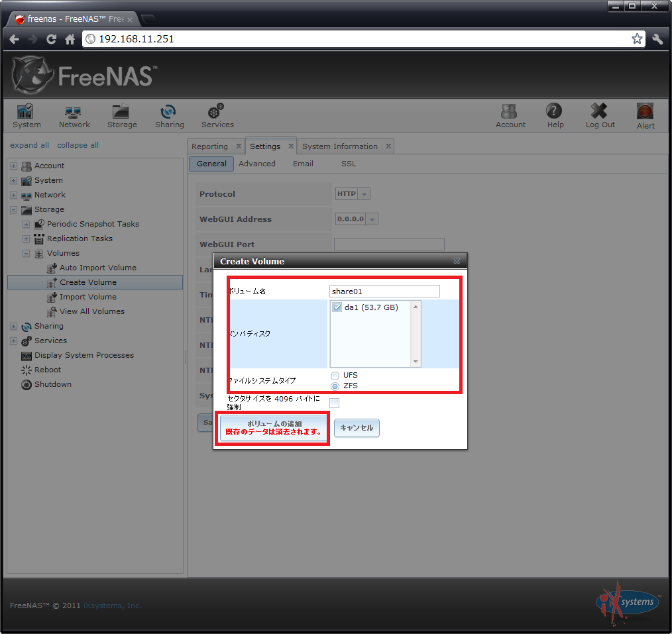Click disk list scrollbar down arrow
The width and height of the screenshot is (672, 634).
tap(416, 362)
